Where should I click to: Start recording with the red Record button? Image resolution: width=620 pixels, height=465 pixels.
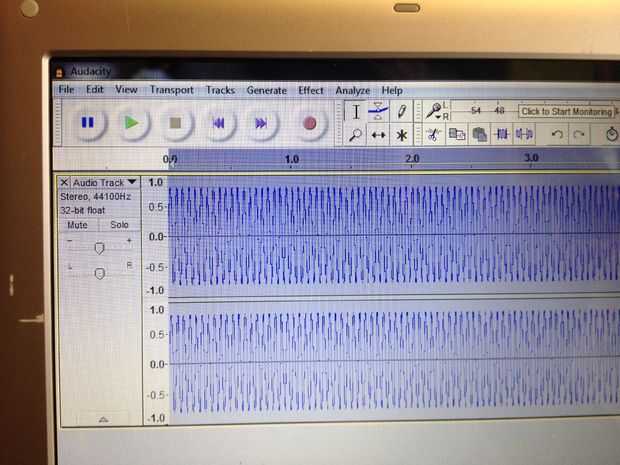pos(310,123)
